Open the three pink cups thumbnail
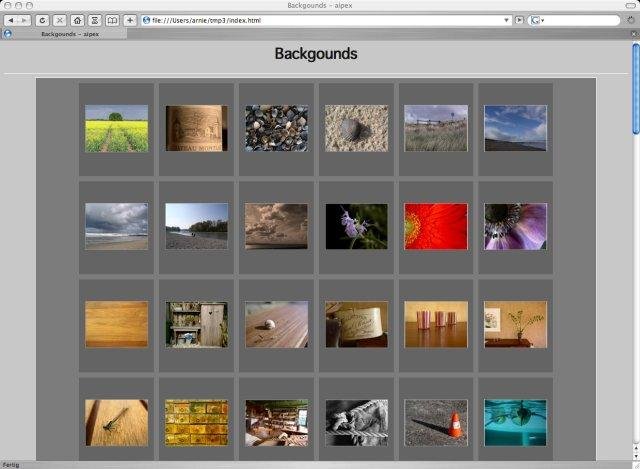 [436, 325]
